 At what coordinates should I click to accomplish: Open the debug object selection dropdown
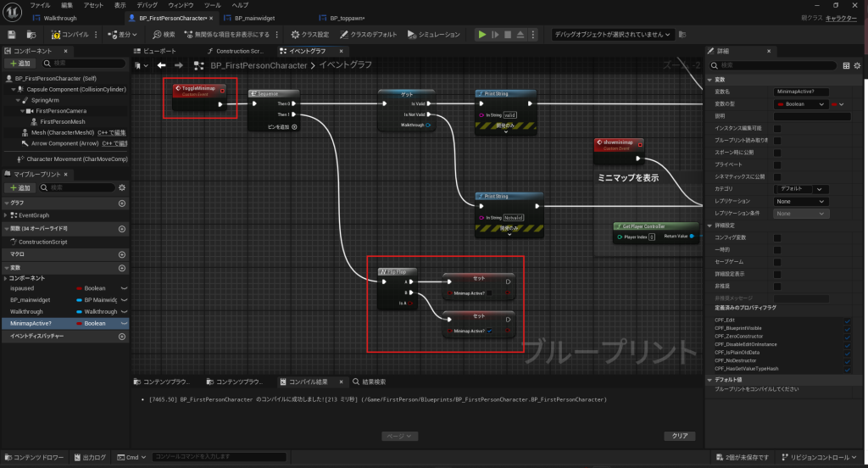(613, 35)
